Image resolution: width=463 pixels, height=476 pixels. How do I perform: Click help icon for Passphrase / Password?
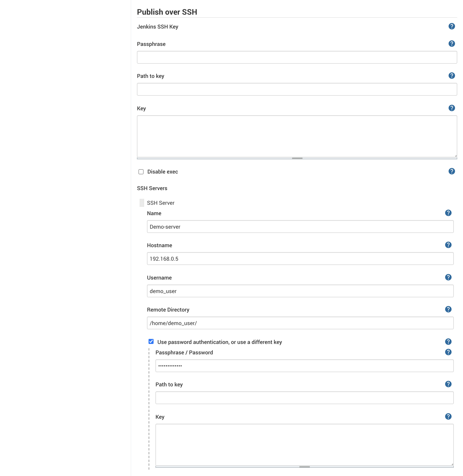pos(448,352)
